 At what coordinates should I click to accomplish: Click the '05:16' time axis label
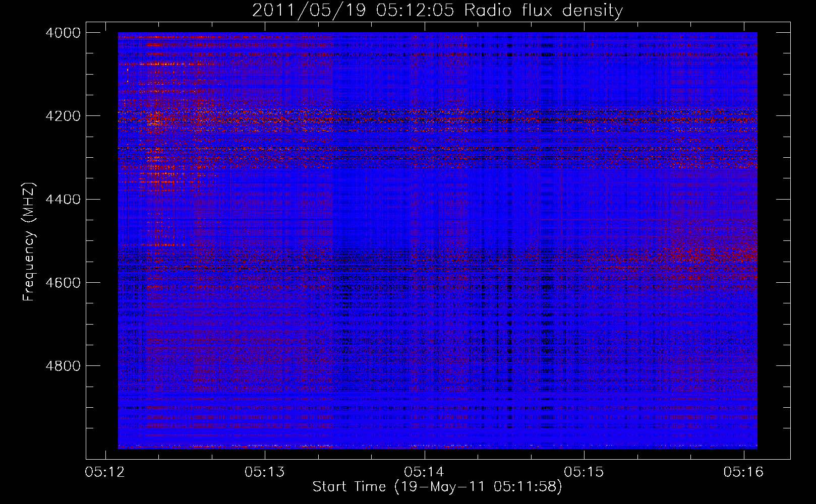(x=743, y=472)
